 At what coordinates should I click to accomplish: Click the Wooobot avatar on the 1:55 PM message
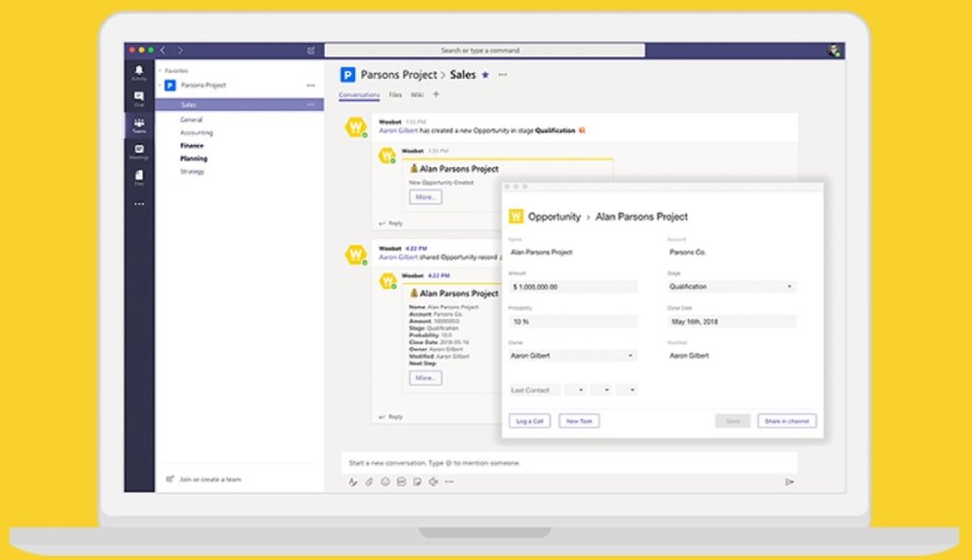356,127
